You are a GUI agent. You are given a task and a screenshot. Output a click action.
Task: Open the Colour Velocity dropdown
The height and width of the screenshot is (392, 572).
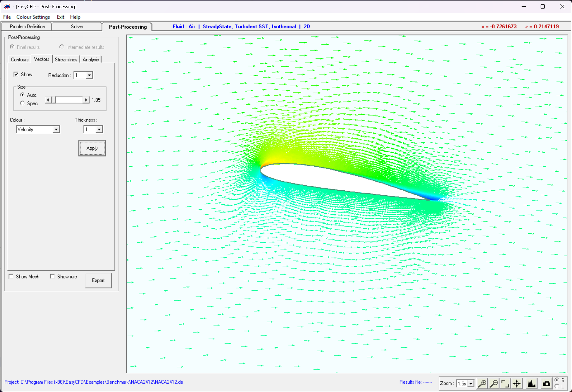click(x=38, y=129)
